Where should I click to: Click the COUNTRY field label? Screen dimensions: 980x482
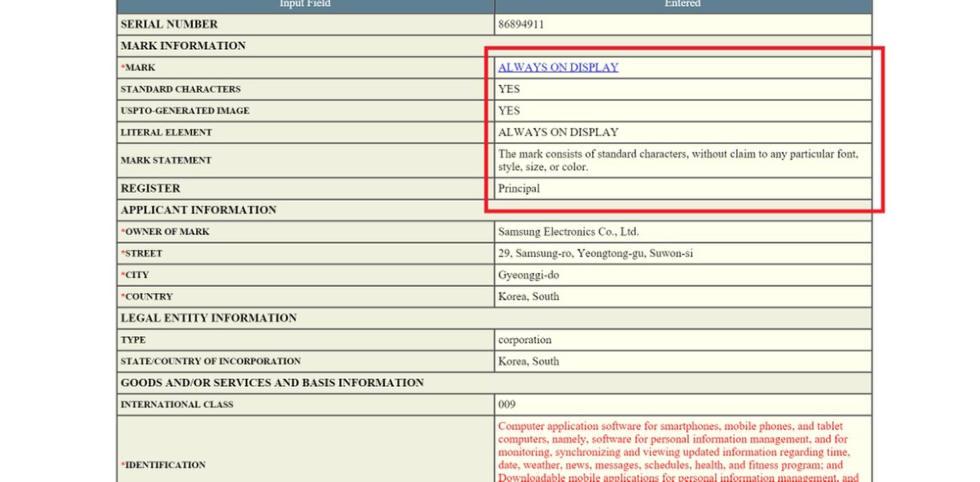tap(146, 296)
